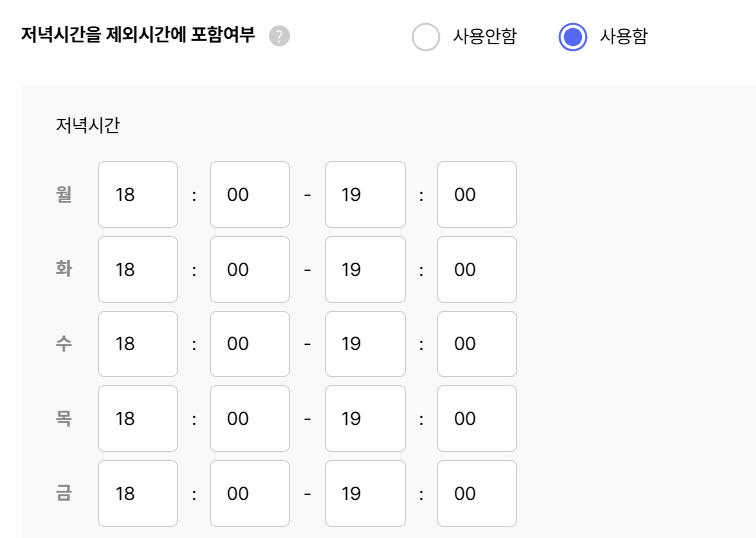756x538 pixels.
Task: Edit Wednesday (수) start hour field
Action: point(138,344)
